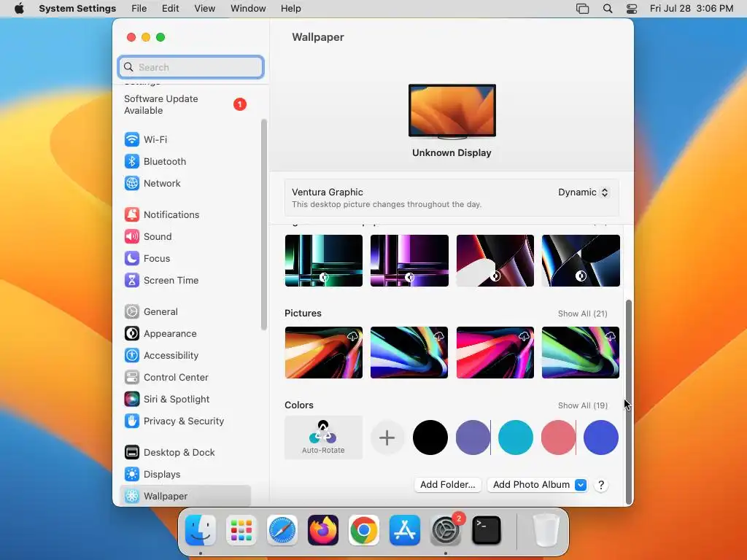Open Spotlight search in menu bar

[608, 9]
